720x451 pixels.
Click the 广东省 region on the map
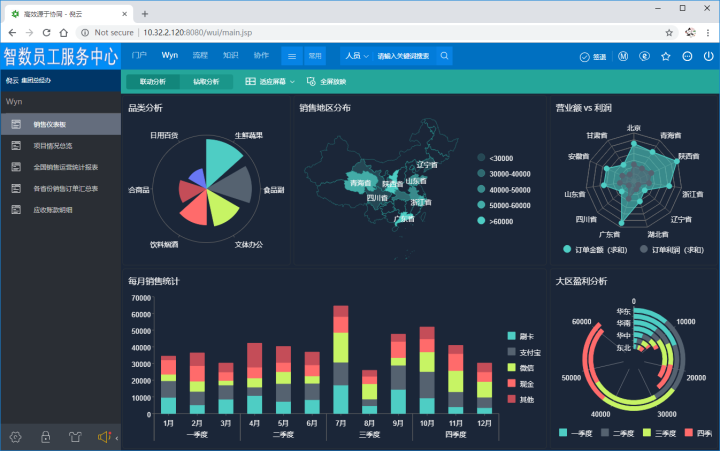[x=404, y=218]
